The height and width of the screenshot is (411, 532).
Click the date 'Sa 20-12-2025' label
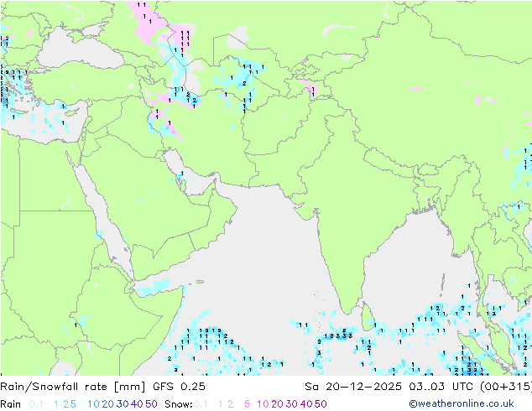[353, 387]
